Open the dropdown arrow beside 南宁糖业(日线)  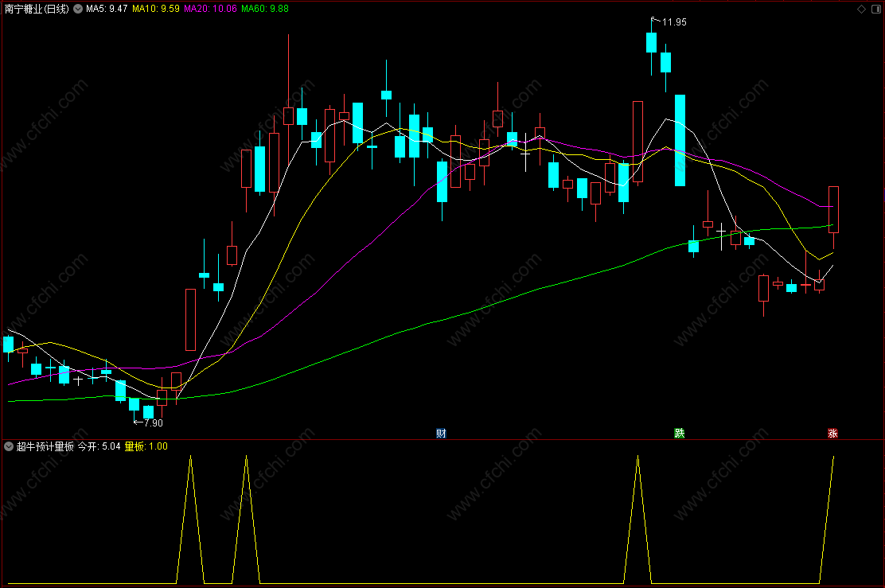click(78, 9)
